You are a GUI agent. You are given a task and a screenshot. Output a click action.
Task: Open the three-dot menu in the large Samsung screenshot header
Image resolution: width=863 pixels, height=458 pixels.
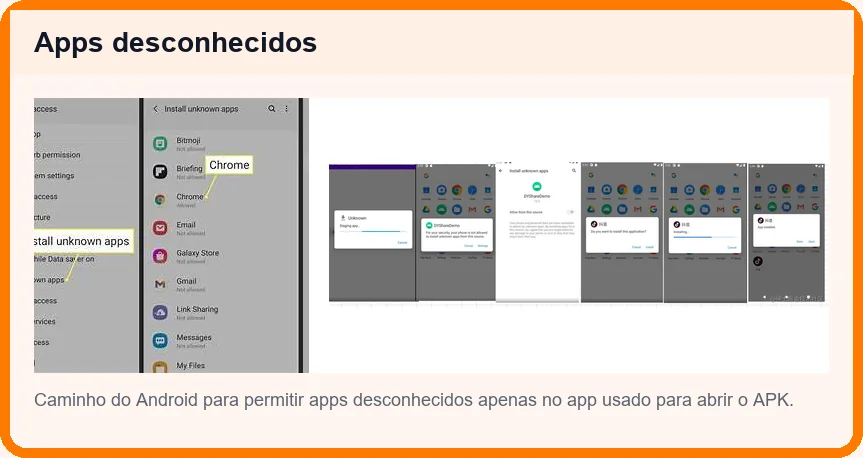[x=286, y=109]
